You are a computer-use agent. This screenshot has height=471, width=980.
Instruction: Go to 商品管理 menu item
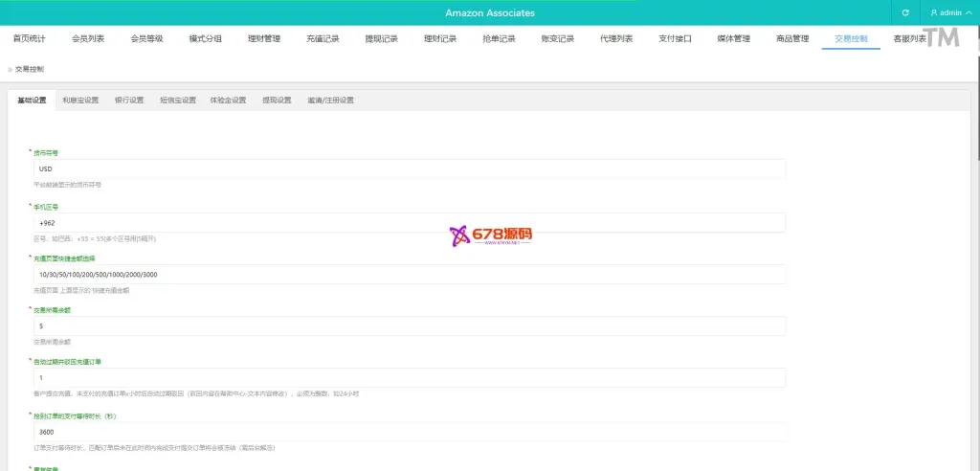click(792, 39)
